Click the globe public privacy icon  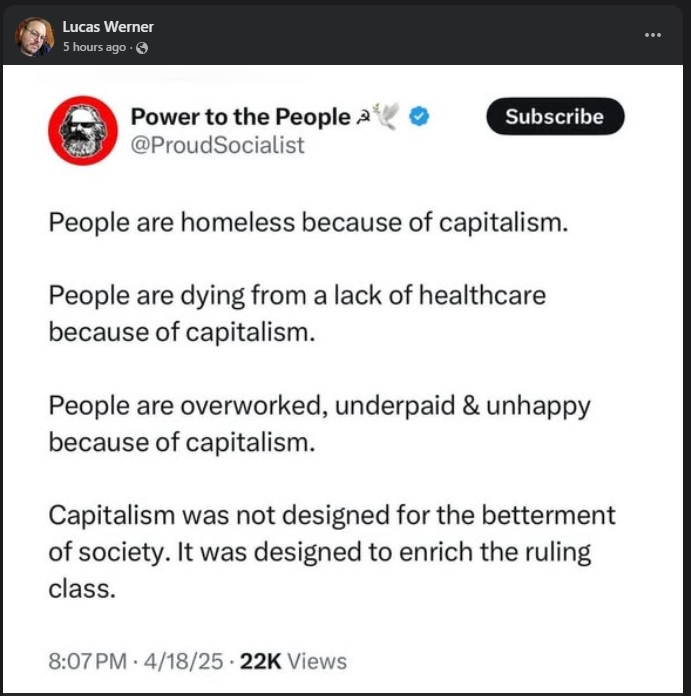pos(142,47)
